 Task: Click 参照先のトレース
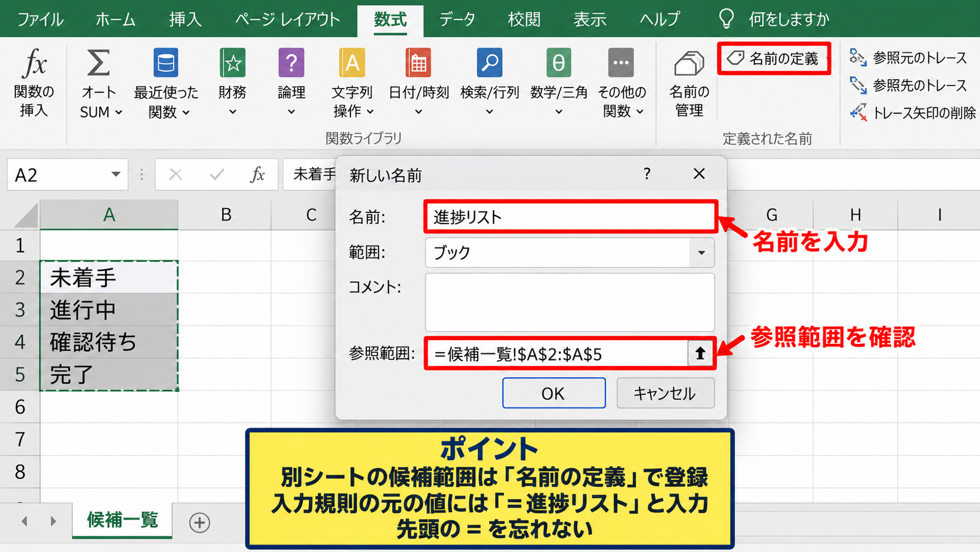click(x=908, y=85)
